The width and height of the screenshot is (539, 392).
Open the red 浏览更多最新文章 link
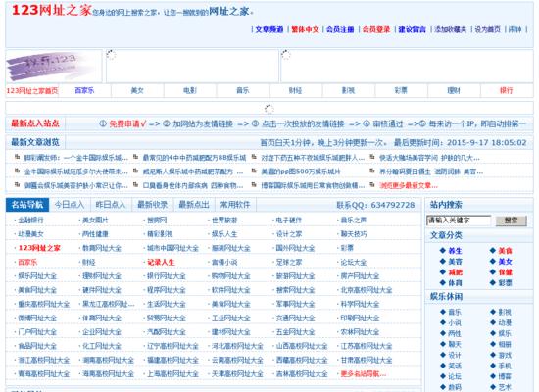coord(409,185)
